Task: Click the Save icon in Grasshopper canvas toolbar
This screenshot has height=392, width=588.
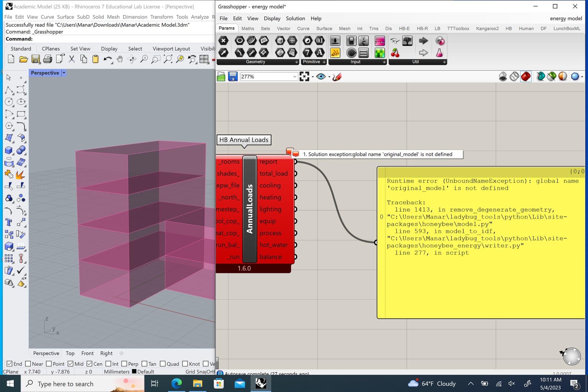Action: coord(233,77)
